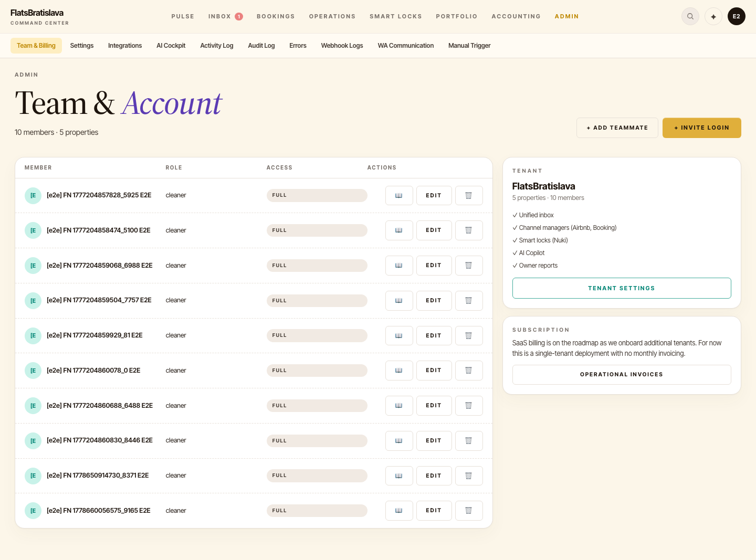Open Operational Invoices
Screen dimensions: 756x560
coord(622,375)
